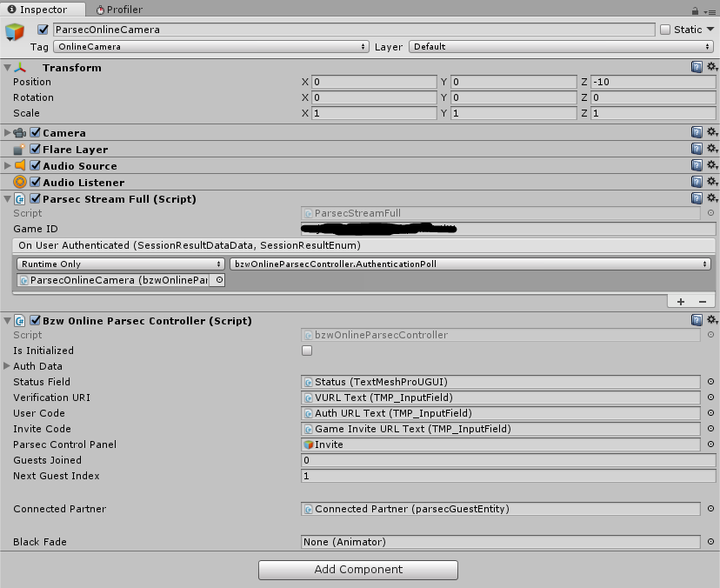Check the Is Initialized checkbox
720x588 pixels.
coord(307,351)
